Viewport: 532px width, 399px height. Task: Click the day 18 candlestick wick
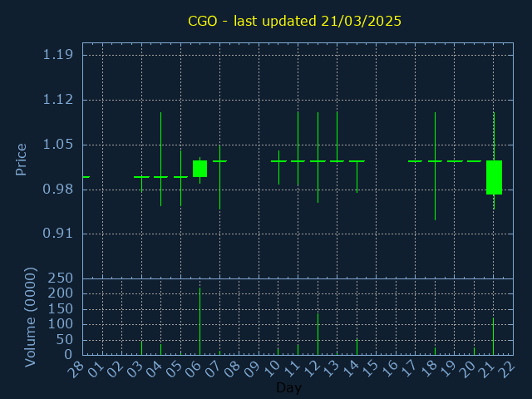click(435, 166)
